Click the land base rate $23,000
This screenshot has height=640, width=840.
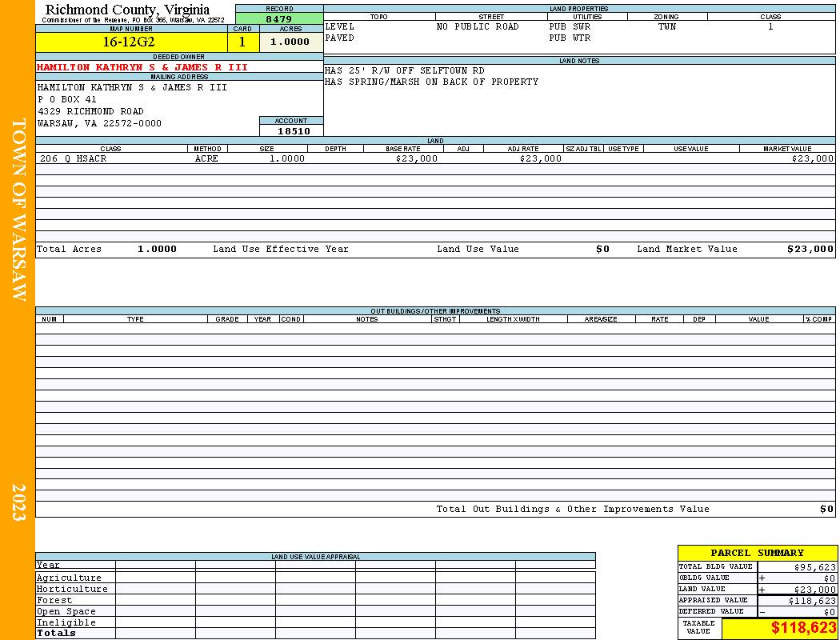pyautogui.click(x=417, y=159)
